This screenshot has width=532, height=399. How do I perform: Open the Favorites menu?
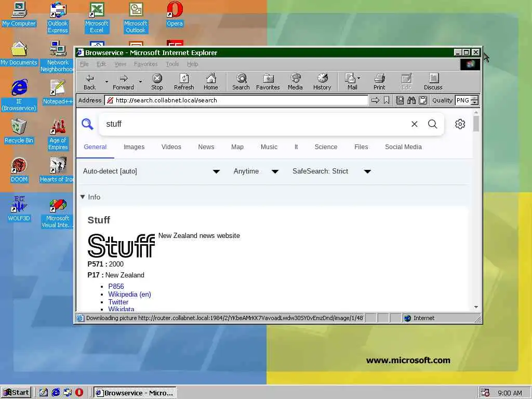tap(146, 64)
